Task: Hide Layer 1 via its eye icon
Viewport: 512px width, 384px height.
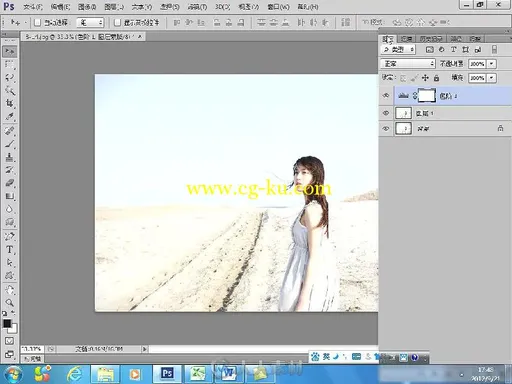Action: tap(386, 113)
